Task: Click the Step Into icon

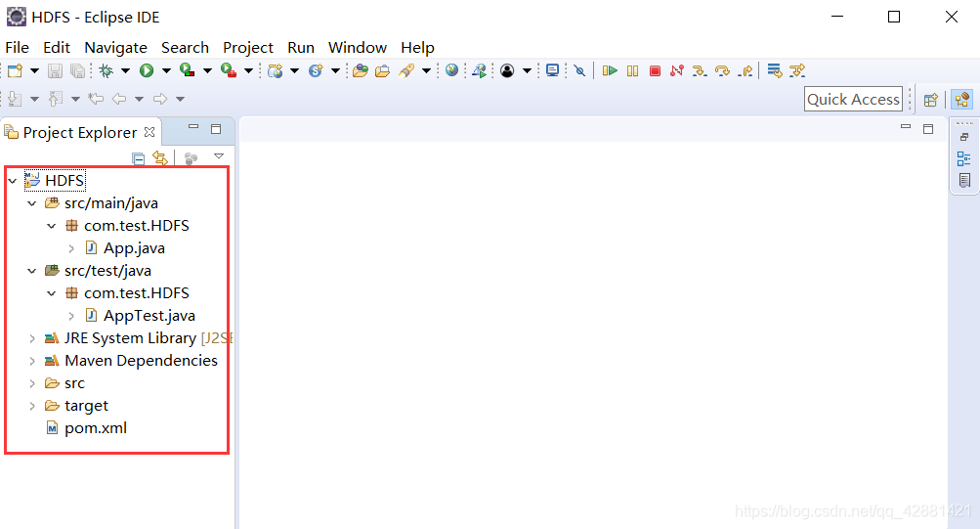Action: (700, 70)
